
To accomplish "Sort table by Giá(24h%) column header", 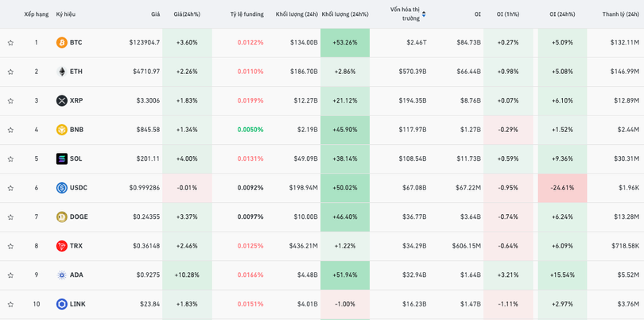I will (187, 14).
